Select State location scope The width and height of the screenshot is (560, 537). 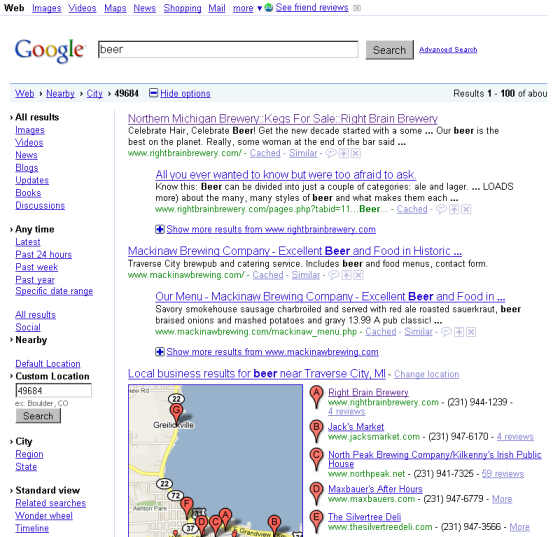26,467
